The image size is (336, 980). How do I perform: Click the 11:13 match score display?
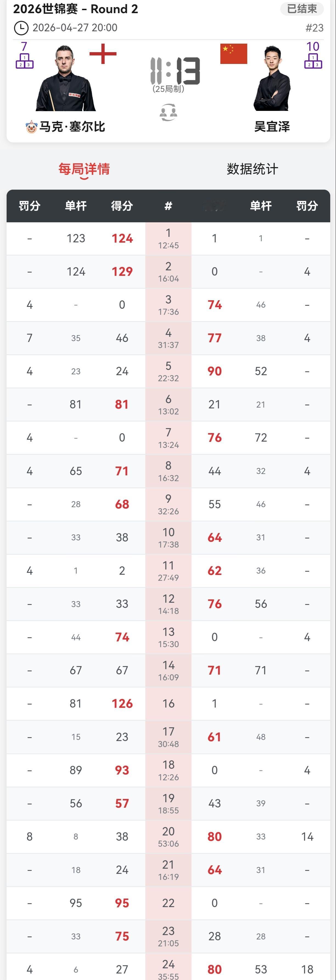pyautogui.click(x=175, y=71)
